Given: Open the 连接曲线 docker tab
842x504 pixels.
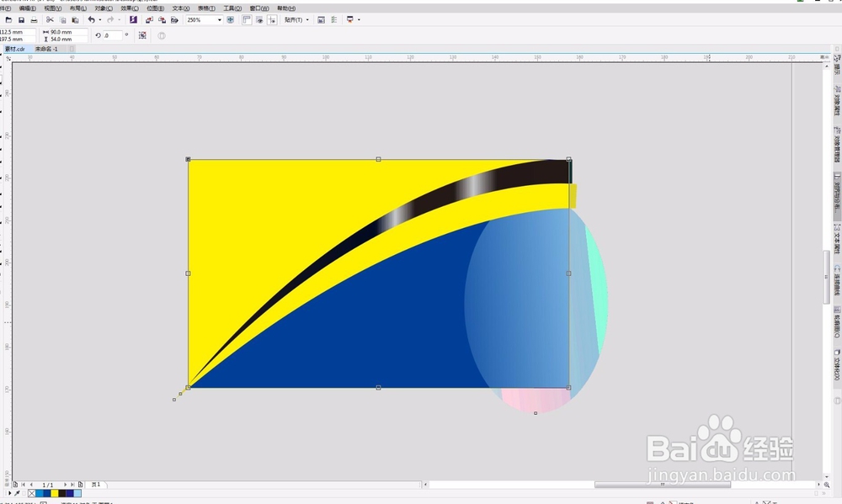Looking at the screenshot, I should pos(837,280).
